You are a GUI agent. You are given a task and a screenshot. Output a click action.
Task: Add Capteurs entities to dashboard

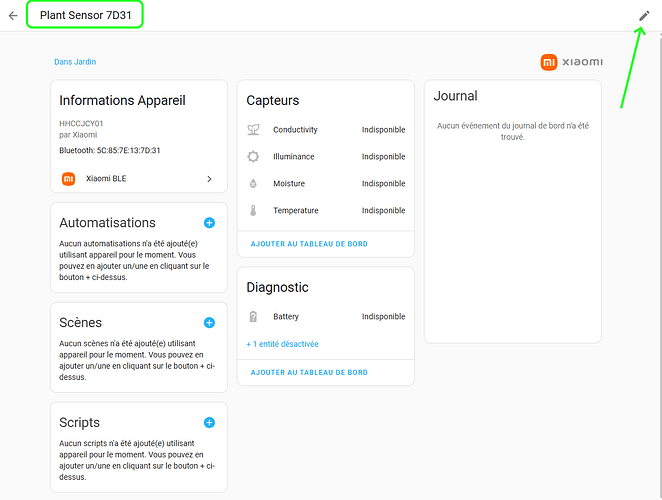pyautogui.click(x=309, y=244)
